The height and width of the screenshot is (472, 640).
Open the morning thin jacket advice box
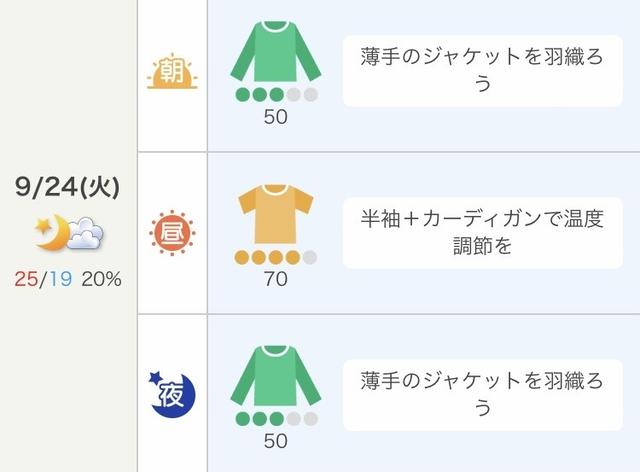(x=483, y=71)
